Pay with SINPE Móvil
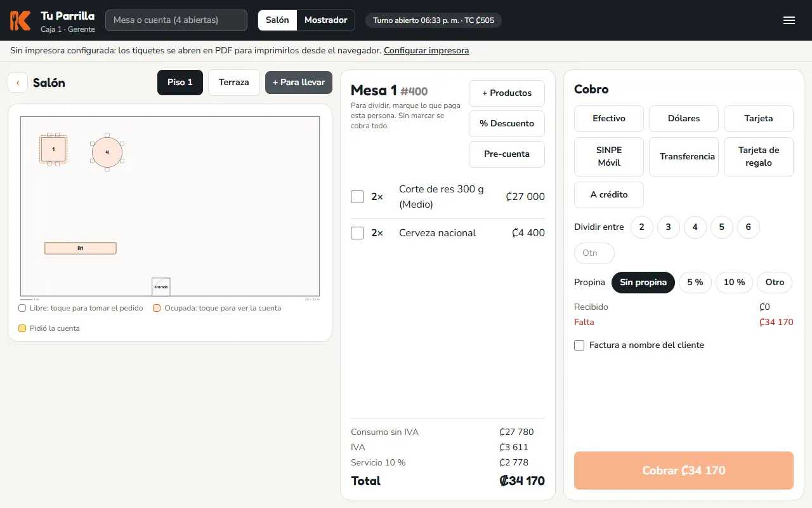812x508 pixels. [609, 157]
